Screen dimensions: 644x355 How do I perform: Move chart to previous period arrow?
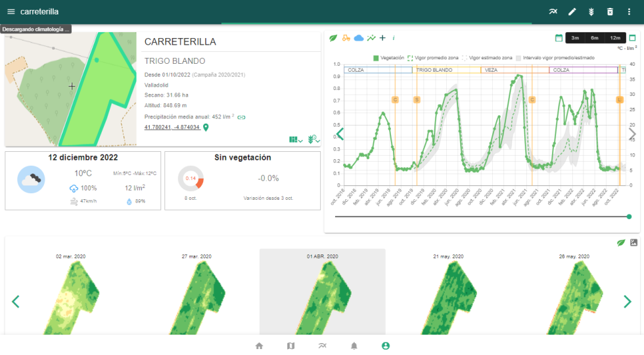340,134
